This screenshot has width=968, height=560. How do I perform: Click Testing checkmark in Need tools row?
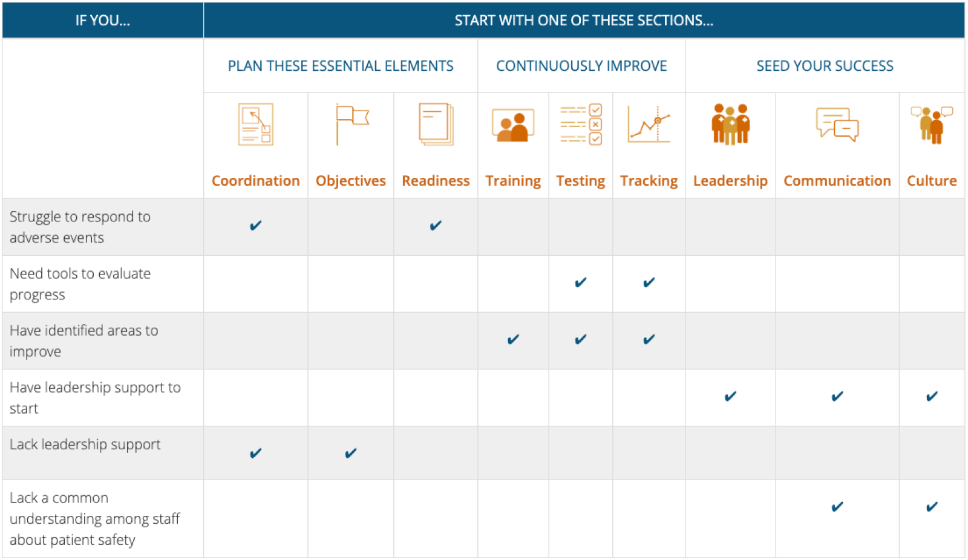coord(581,282)
